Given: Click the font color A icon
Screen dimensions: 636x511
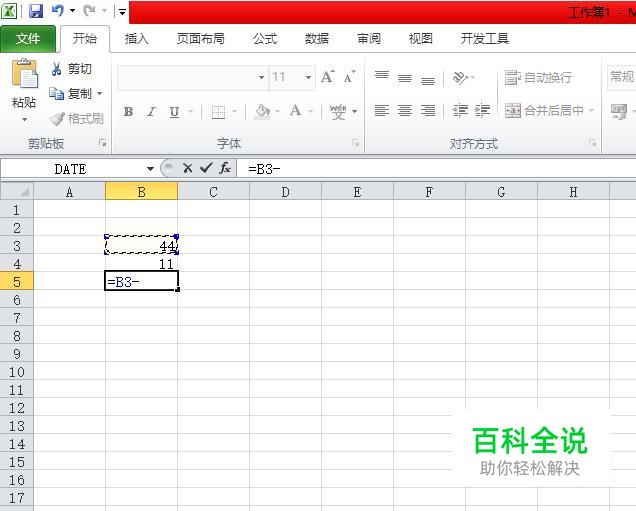Looking at the screenshot, I should point(295,111).
